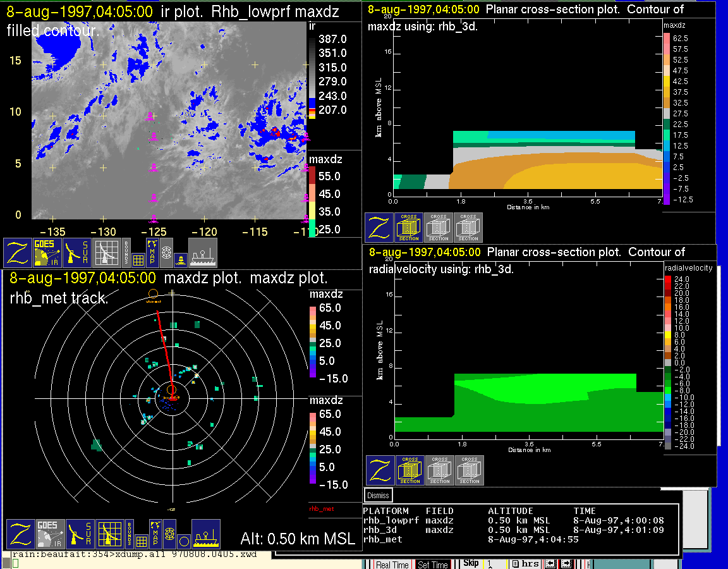Click the Real Time button

click(392, 565)
